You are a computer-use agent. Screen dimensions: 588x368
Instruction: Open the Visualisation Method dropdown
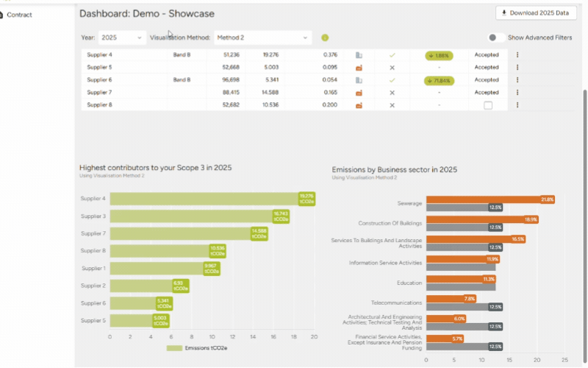(262, 38)
